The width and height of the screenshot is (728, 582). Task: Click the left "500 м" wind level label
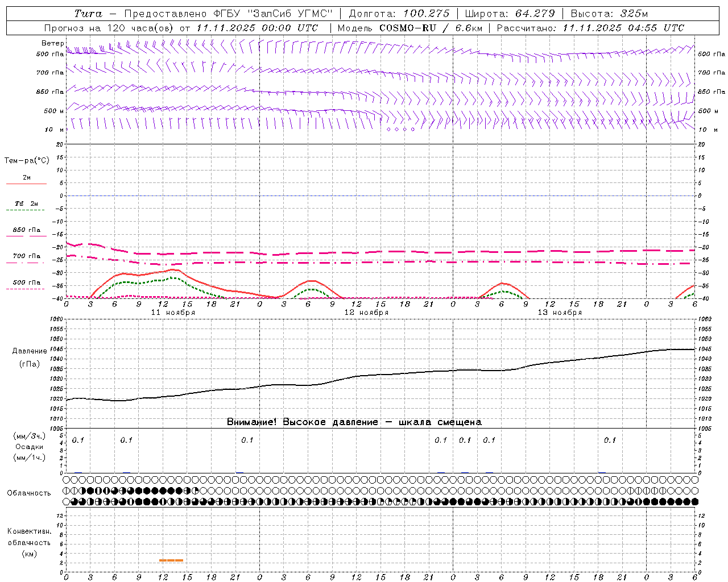(54, 111)
